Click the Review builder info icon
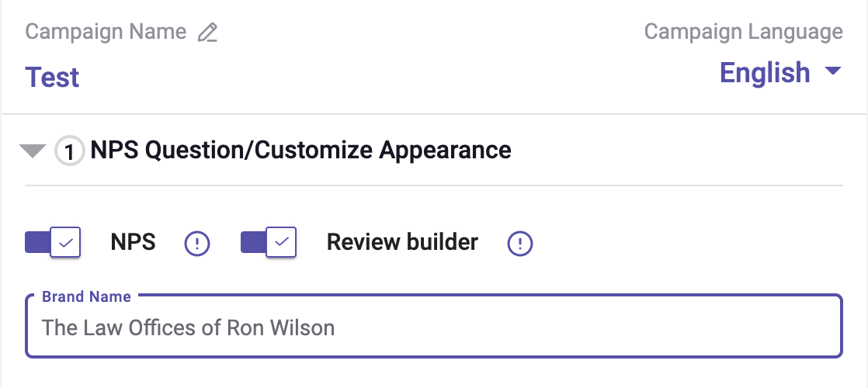 coord(520,244)
